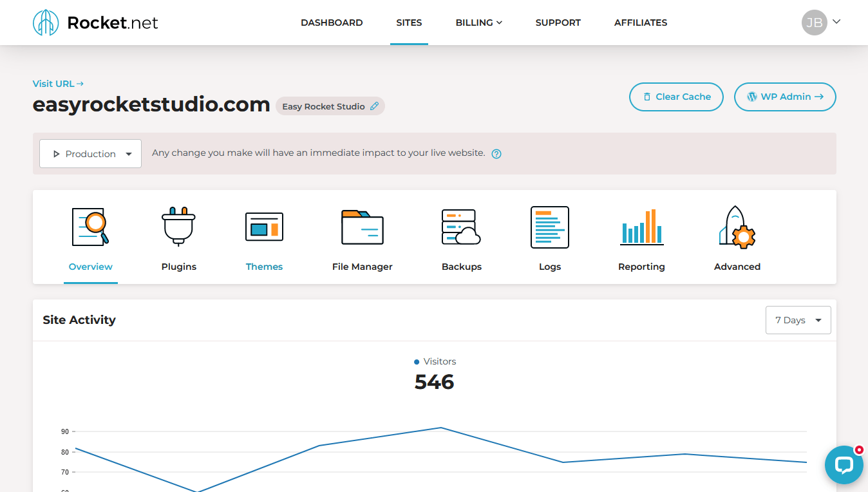The height and width of the screenshot is (492, 868).
Task: Select the Logs tab label
Action: [x=550, y=267]
